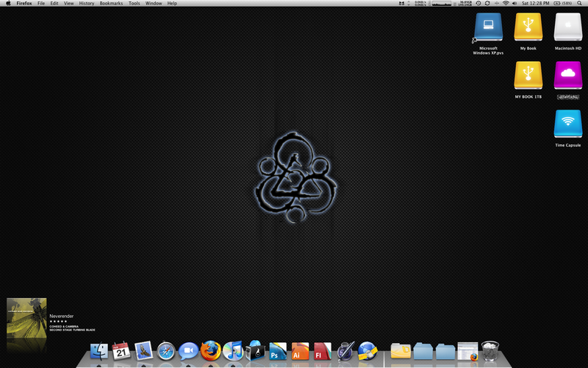Open Spotlight search magnifier

coord(579,3)
